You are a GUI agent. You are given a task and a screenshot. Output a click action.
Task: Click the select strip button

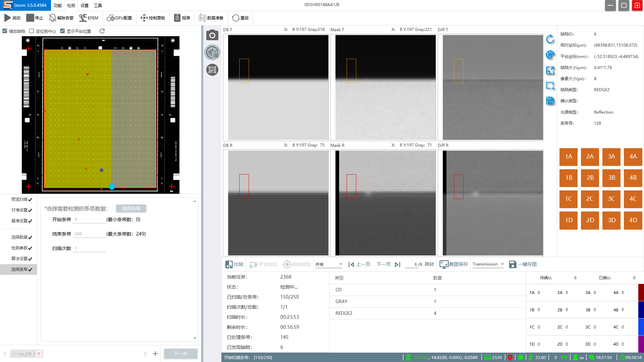(x=131, y=208)
